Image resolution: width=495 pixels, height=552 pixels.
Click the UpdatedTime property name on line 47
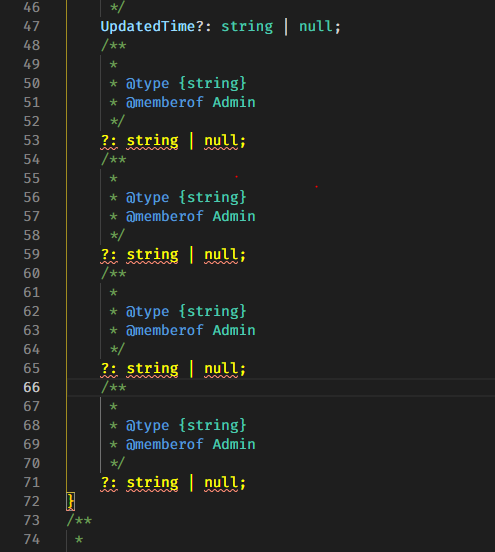(x=148, y=26)
